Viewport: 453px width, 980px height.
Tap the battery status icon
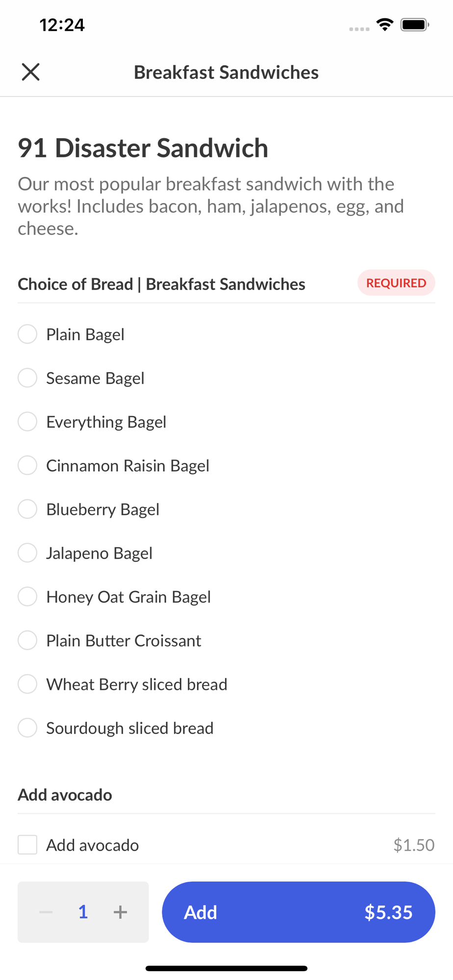(415, 24)
